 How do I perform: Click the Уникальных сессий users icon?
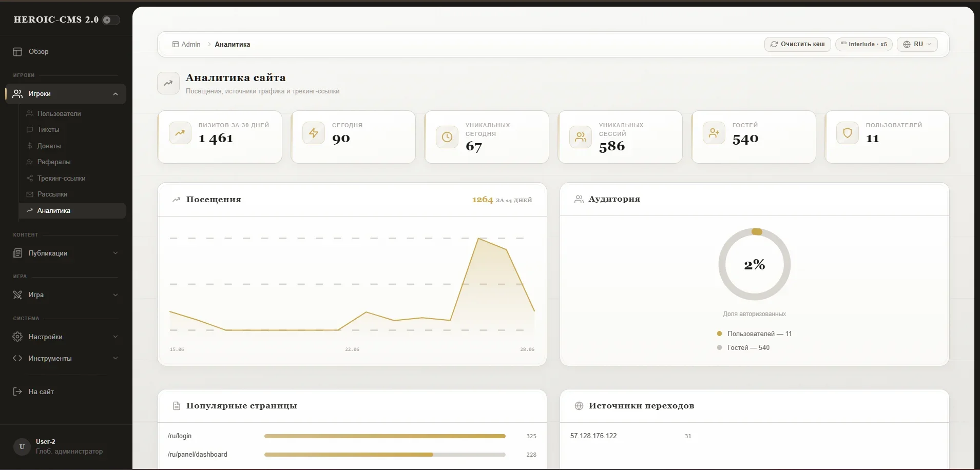click(581, 137)
